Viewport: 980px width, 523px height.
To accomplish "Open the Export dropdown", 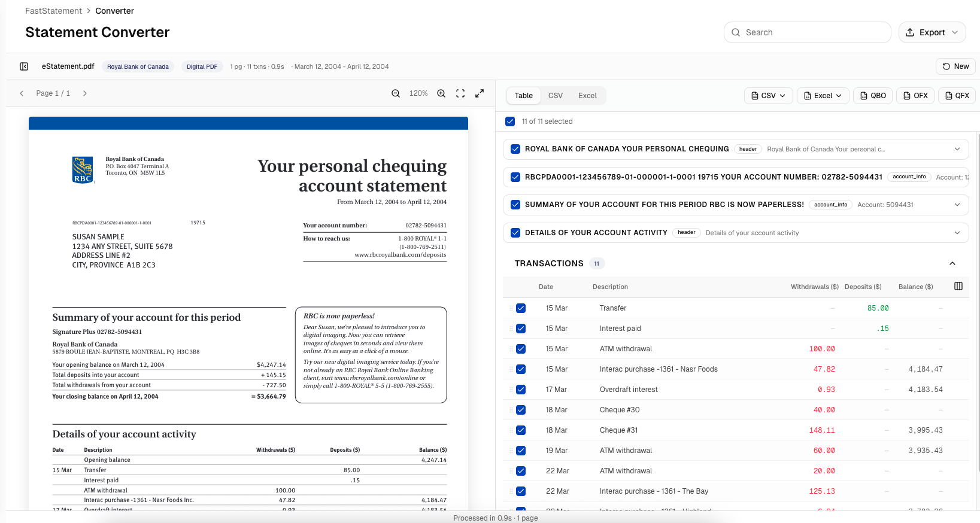I will point(932,32).
